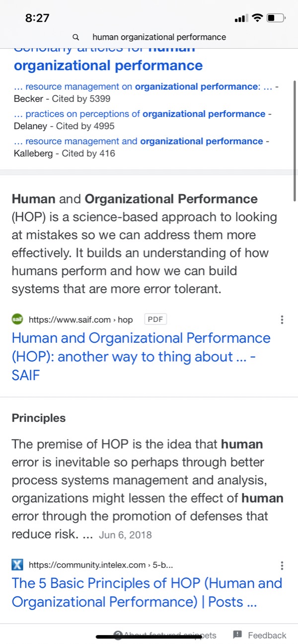Open three-dot menu for the saif.com result
298x644 pixels.
[282, 320]
